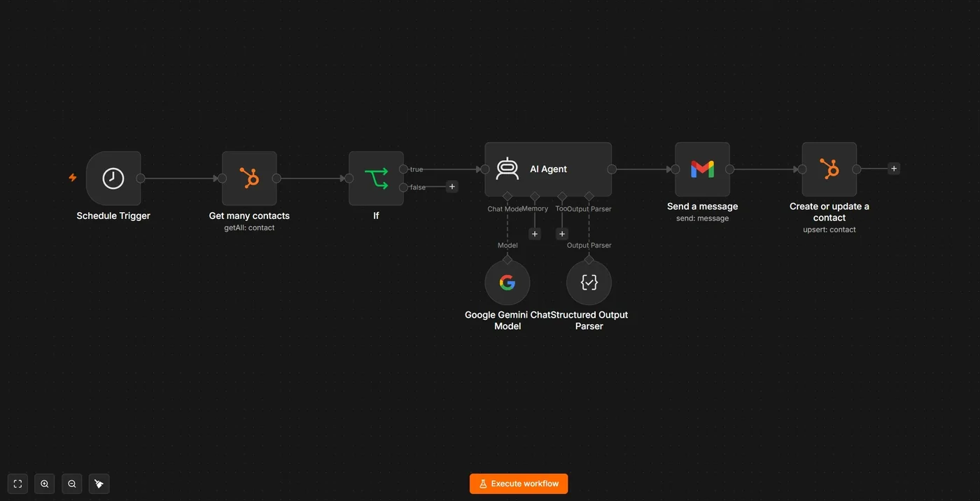Click the 'Get many contacts' label
This screenshot has width=980, height=501.
(249, 216)
